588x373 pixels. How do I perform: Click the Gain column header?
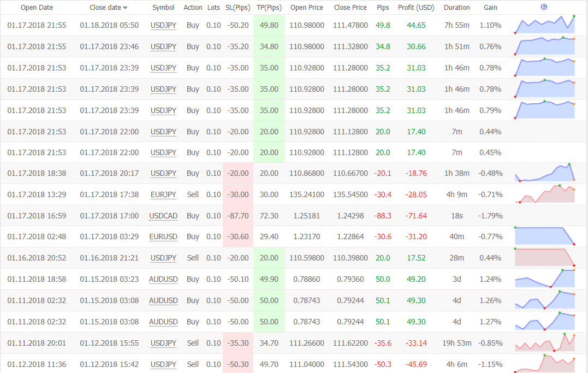[490, 8]
